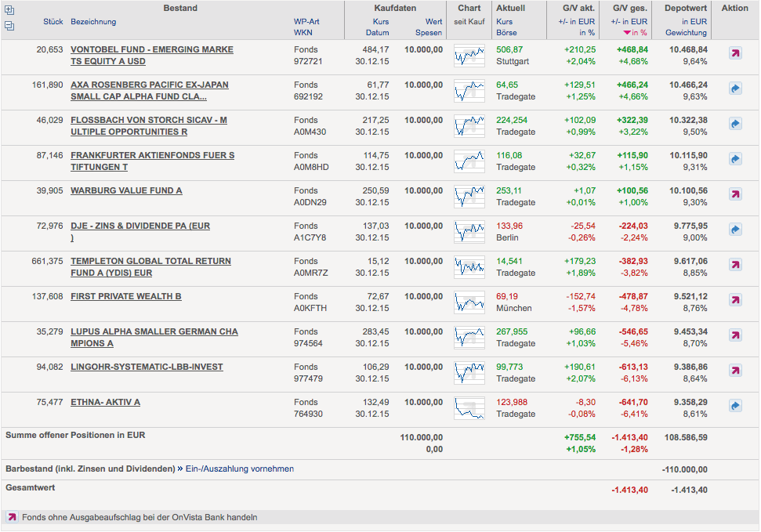761x532 pixels.
Task: Click pink trade arrow for Lingohr-Systematic
Action: [x=735, y=371]
